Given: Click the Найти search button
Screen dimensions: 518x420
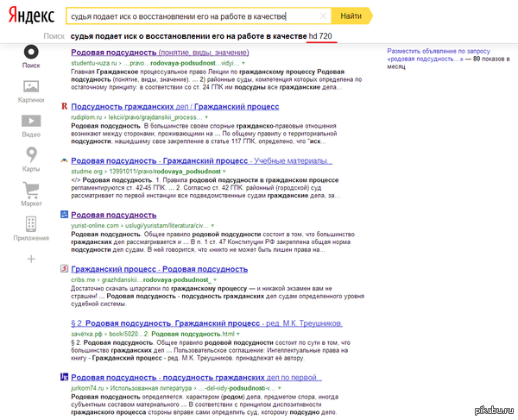Looking at the screenshot, I should click(x=351, y=16).
